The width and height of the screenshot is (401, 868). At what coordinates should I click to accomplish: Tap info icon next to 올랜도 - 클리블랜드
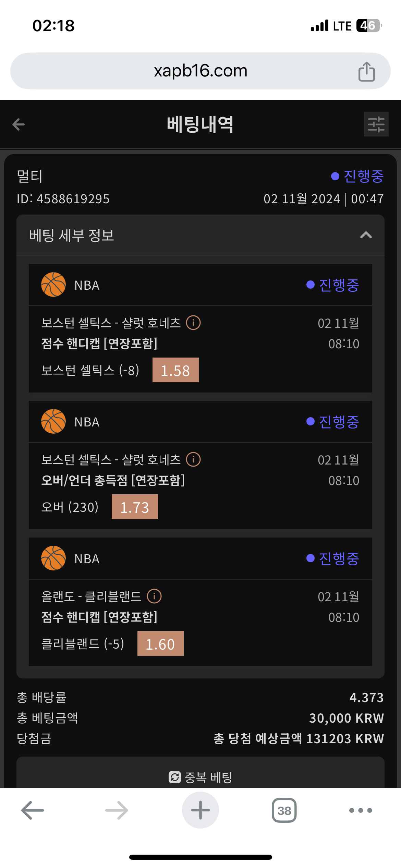coord(154,596)
